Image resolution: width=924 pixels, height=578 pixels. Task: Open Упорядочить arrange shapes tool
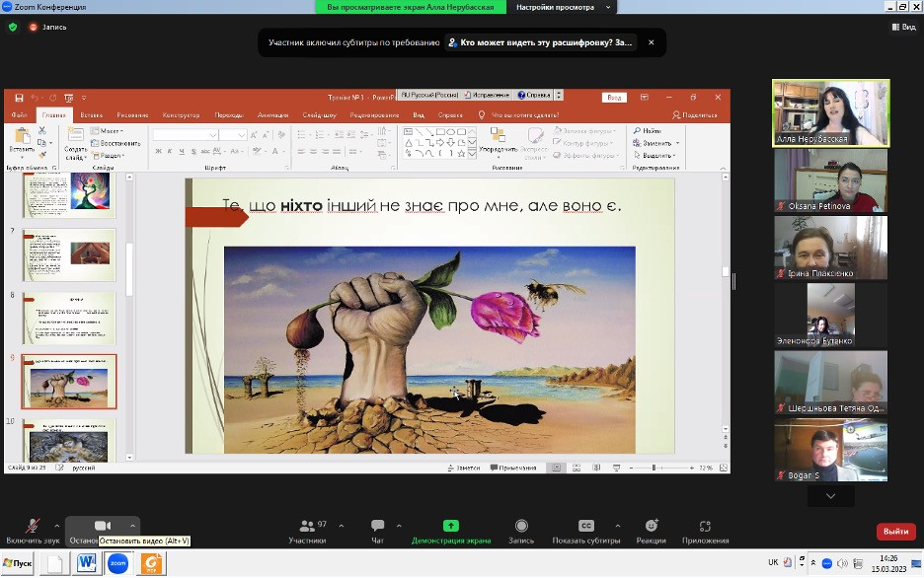coord(498,141)
